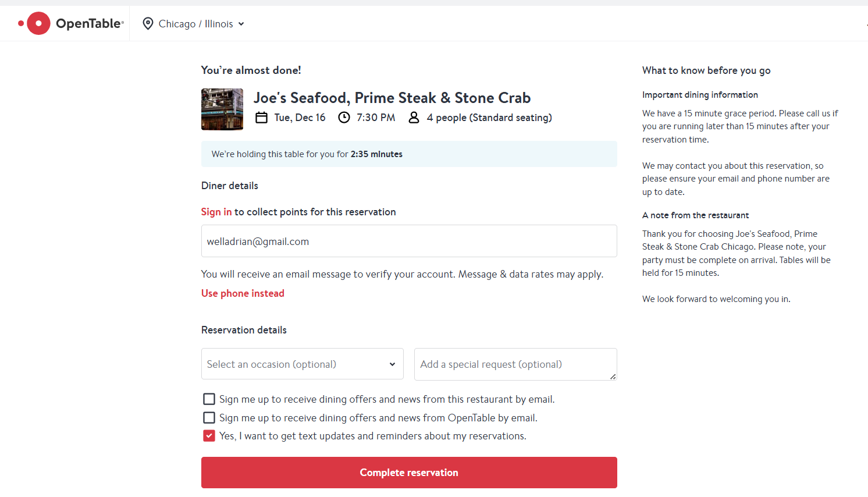Click the Joe's Seafood restaurant thumbnail

point(222,109)
